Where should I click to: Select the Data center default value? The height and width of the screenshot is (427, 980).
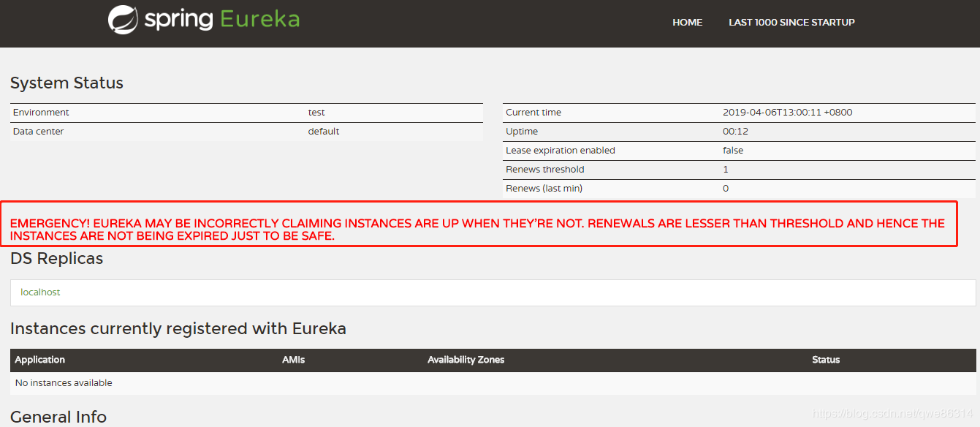point(323,131)
